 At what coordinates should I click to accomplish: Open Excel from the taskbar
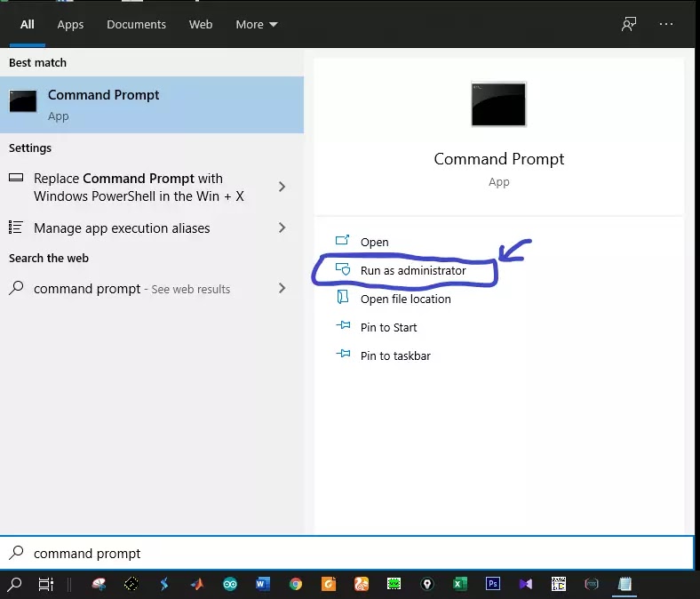click(460, 584)
